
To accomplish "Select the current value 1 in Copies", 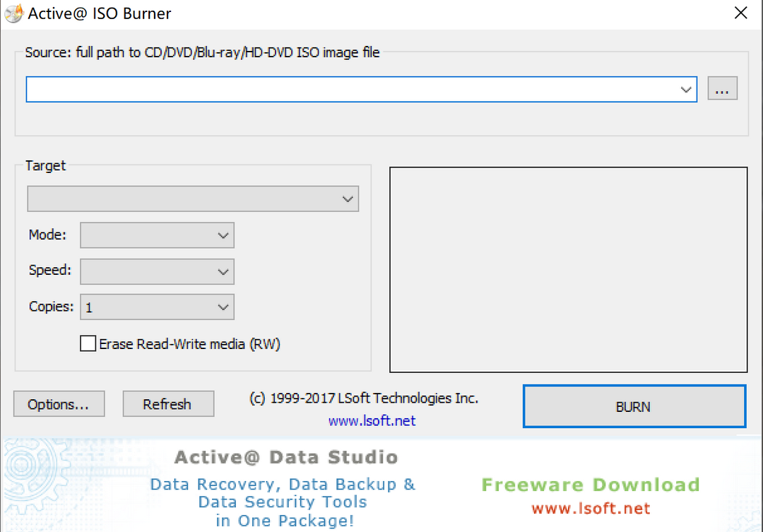I will [92, 307].
